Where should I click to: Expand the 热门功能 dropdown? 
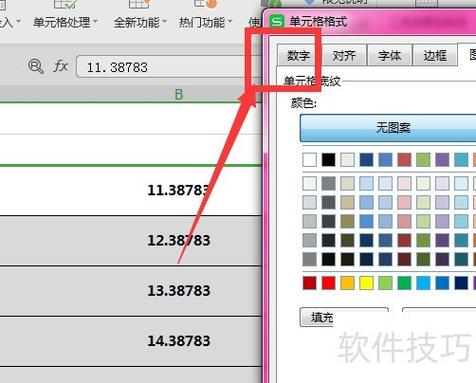205,22
